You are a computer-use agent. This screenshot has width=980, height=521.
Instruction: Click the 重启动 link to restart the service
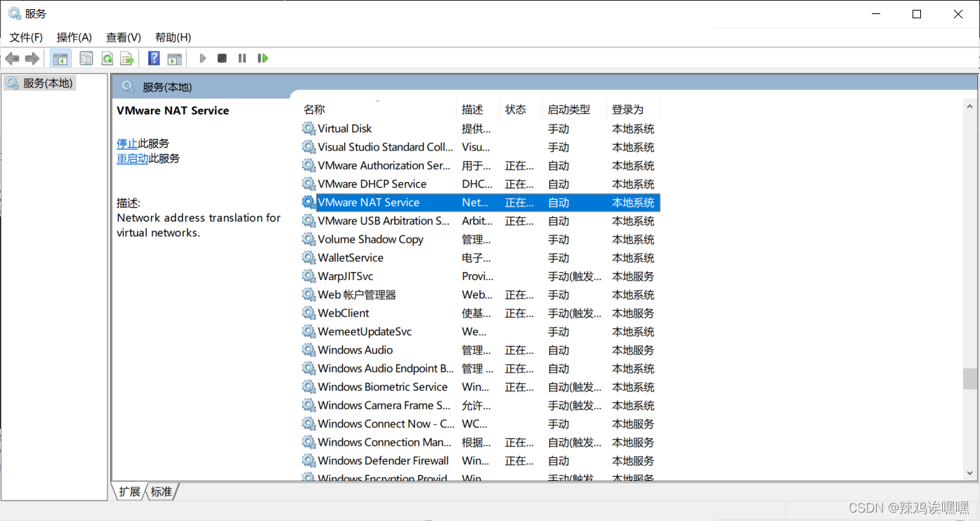pos(133,158)
